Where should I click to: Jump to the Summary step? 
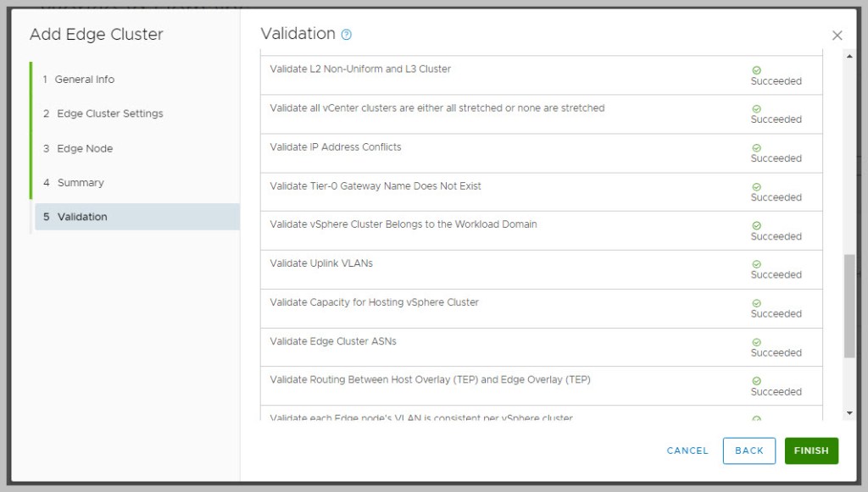pyautogui.click(x=80, y=183)
